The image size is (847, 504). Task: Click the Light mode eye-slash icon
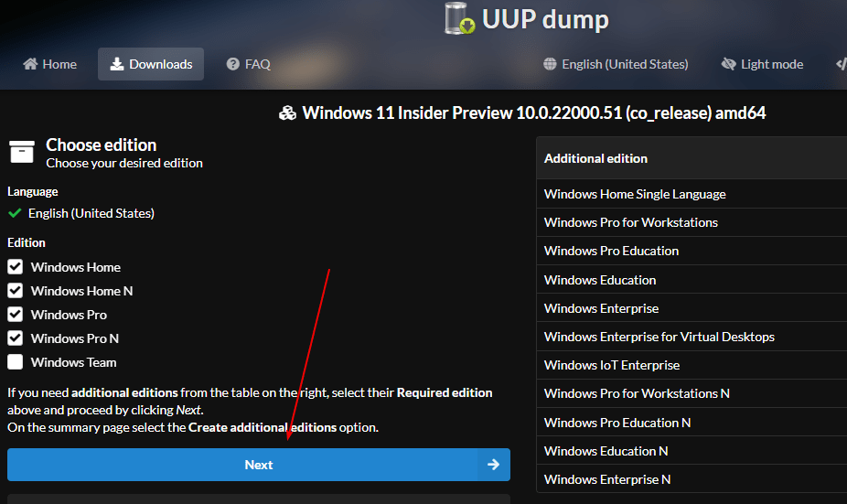pos(729,64)
